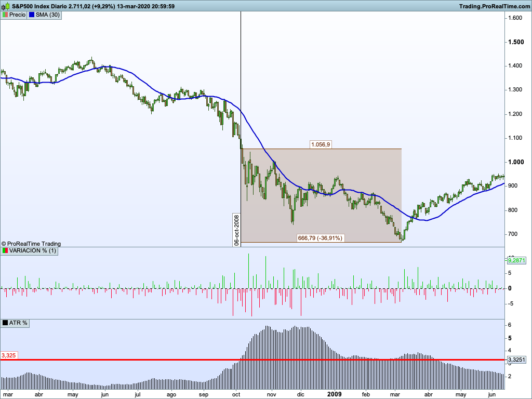Click the Trading.ProRealTime.com link
The width and height of the screenshot is (532, 399).
click(494, 6)
